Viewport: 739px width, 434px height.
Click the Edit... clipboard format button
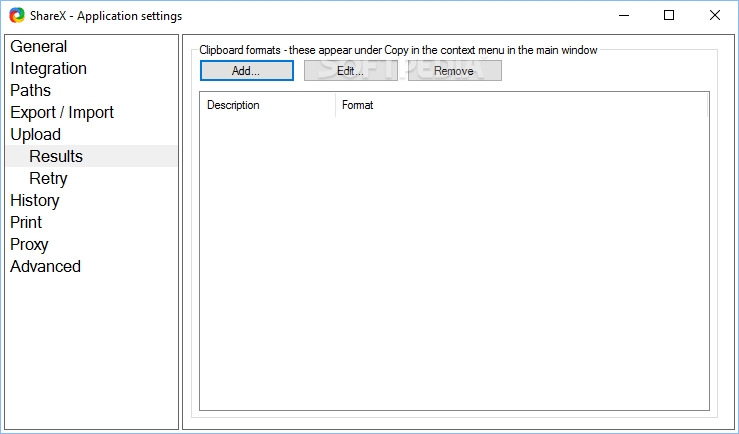tap(350, 71)
